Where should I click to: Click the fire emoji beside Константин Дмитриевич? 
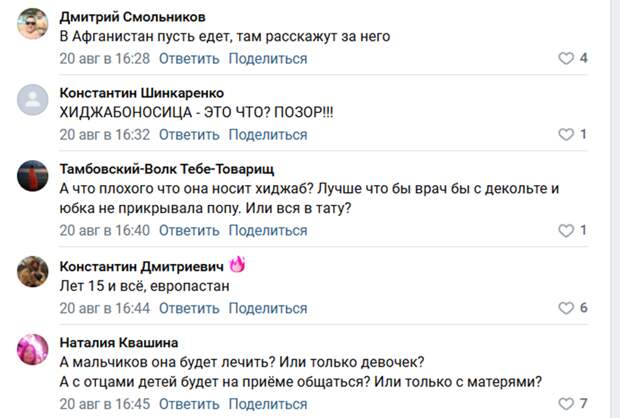238,266
